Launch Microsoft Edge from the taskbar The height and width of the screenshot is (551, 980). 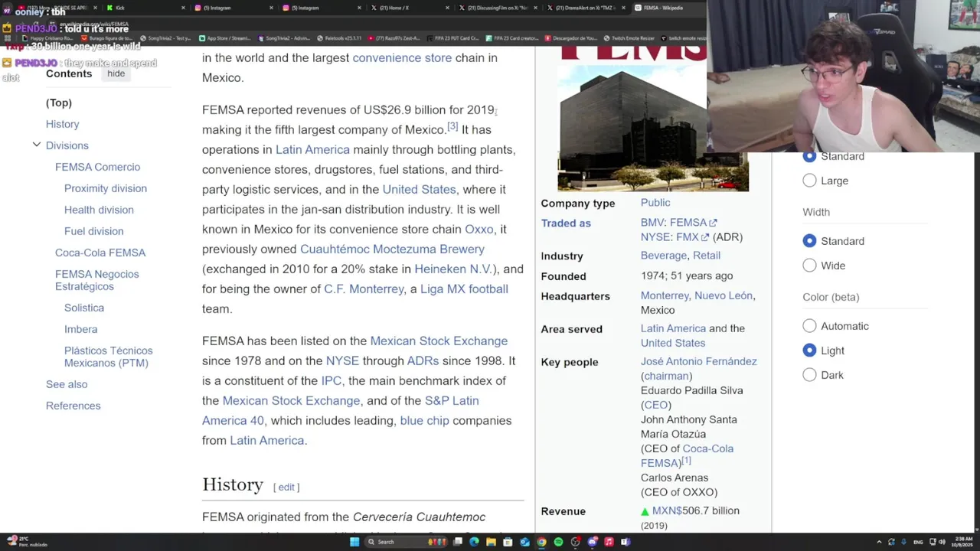474,542
